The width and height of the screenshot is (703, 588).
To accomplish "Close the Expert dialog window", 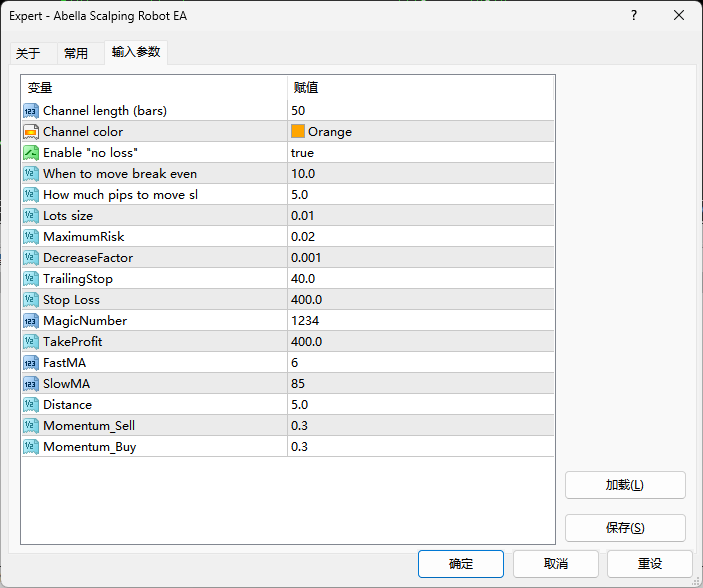I will pyautogui.click(x=679, y=15).
